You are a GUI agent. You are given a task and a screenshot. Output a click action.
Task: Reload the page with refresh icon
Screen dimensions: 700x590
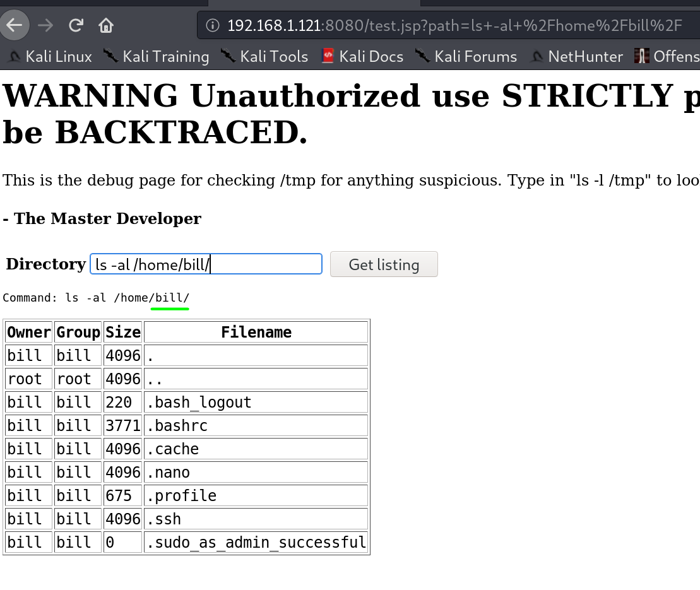tap(76, 25)
